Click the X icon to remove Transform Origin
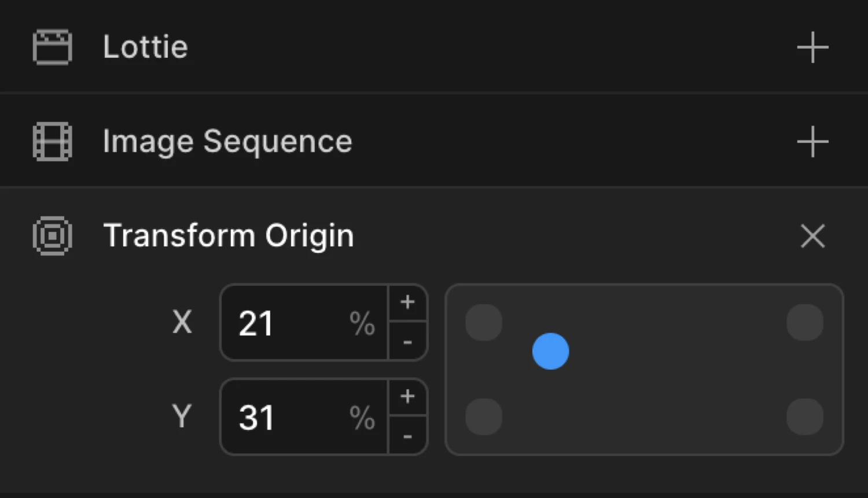This screenshot has height=498, width=868. pyautogui.click(x=812, y=235)
